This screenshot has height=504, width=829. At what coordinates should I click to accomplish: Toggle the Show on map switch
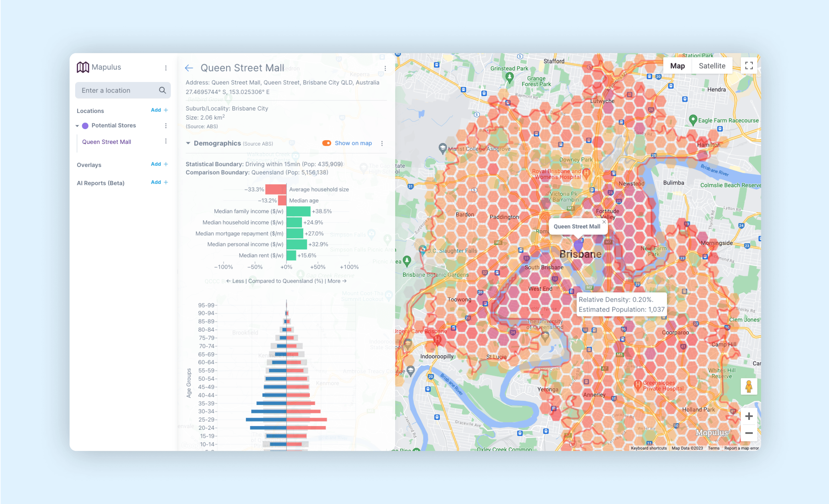point(327,143)
